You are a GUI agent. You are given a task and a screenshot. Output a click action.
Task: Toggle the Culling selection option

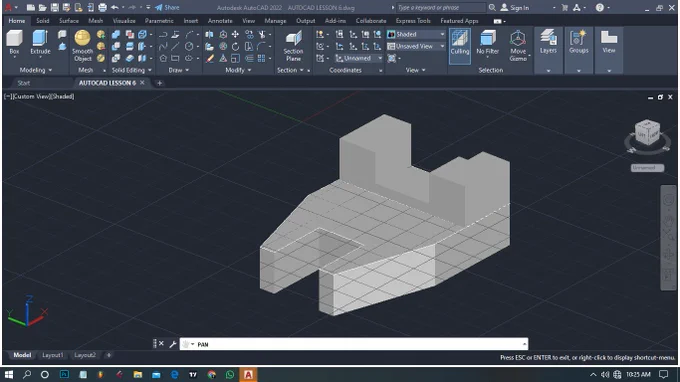click(x=460, y=46)
